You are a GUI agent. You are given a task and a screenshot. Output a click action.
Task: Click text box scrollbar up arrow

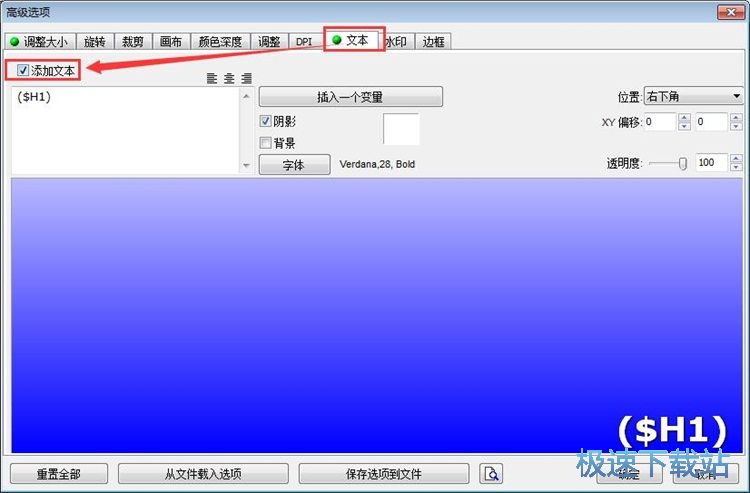(246, 97)
